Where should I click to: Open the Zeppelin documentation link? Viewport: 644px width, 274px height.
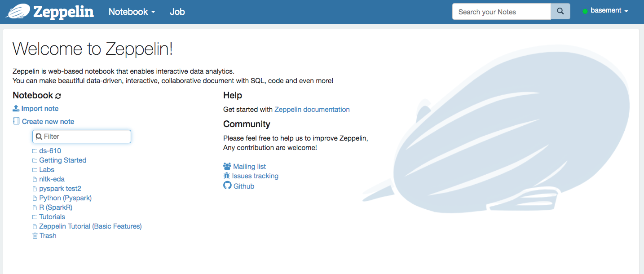[x=312, y=109]
